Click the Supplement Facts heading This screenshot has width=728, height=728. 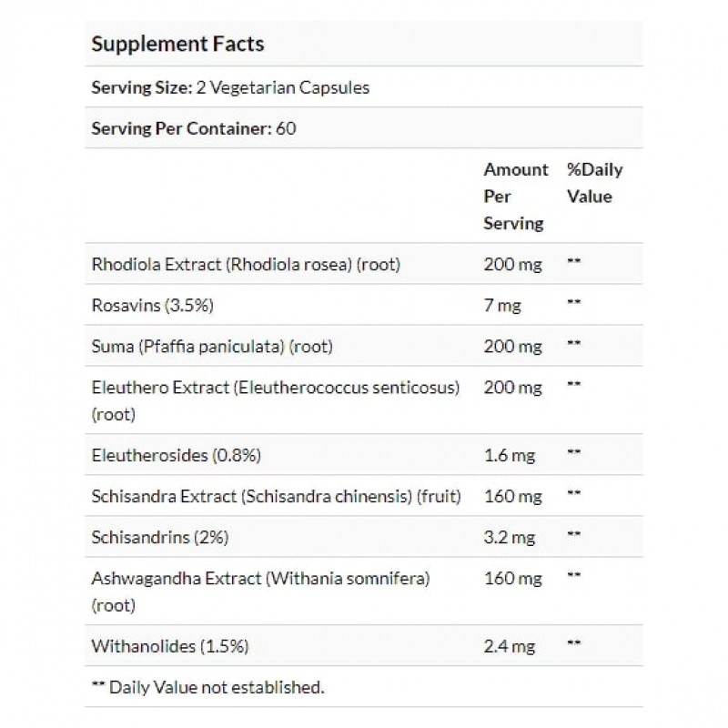point(178,44)
